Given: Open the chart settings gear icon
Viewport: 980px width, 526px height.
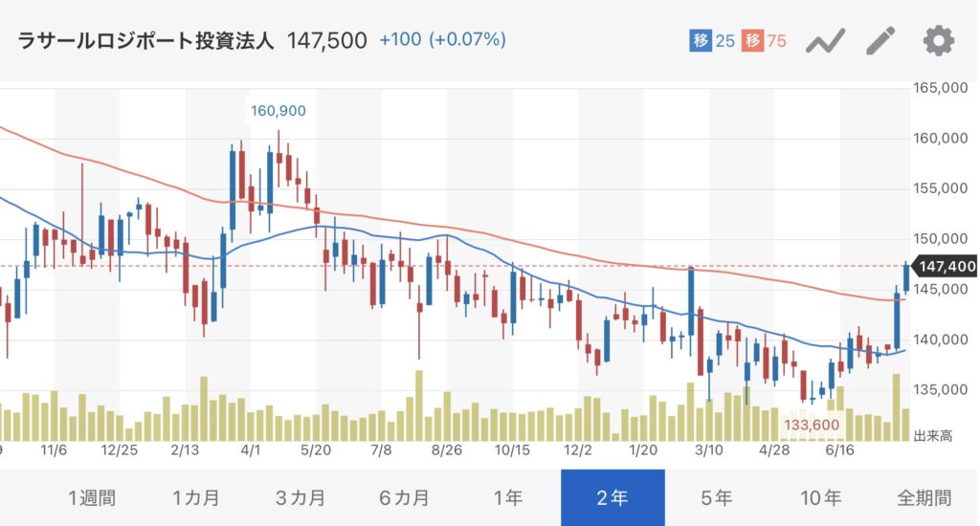Looking at the screenshot, I should coord(939,41).
